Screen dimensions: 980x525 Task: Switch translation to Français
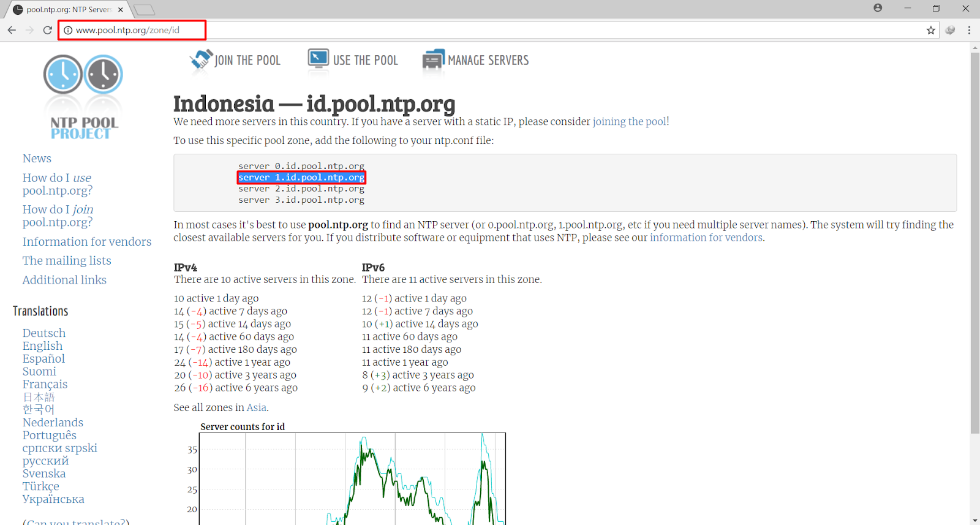pos(45,385)
